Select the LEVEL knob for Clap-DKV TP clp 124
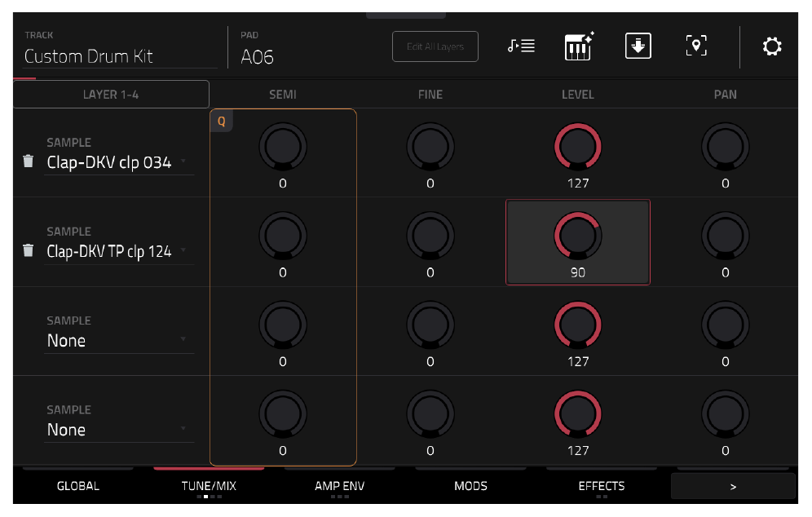The image size is (812, 517). (x=578, y=236)
